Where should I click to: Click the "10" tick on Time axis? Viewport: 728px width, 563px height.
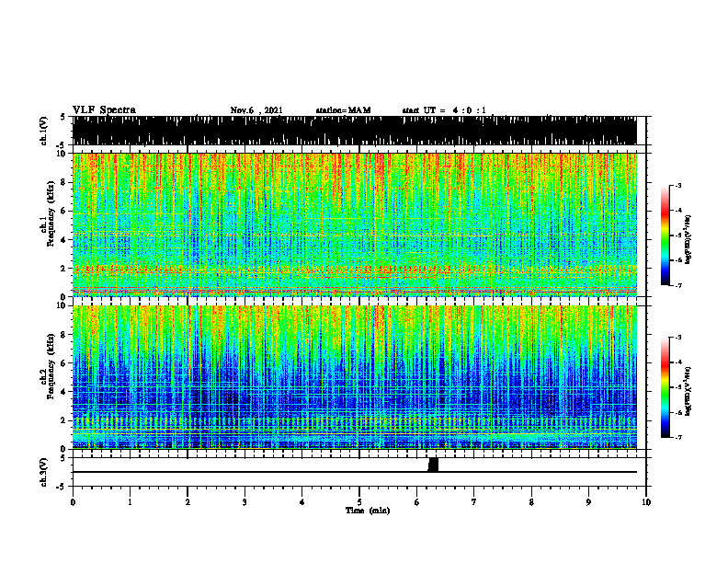[x=646, y=502]
